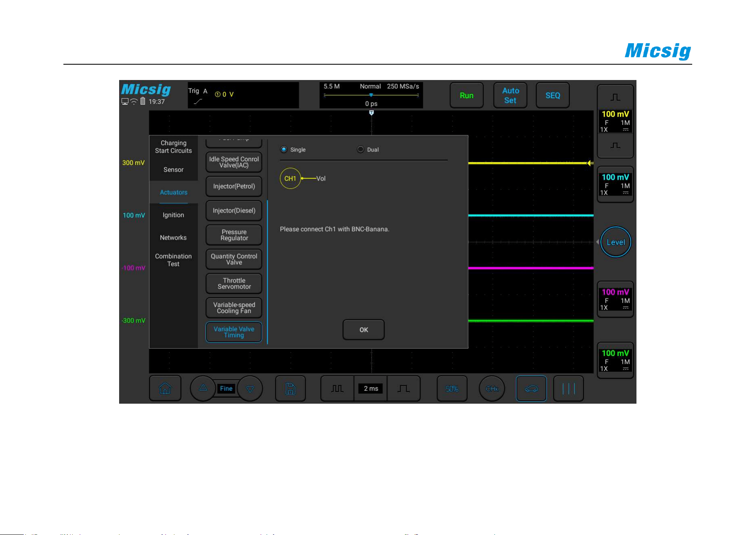
Task: Click the rising edge trigger slope icon
Action: 197,102
